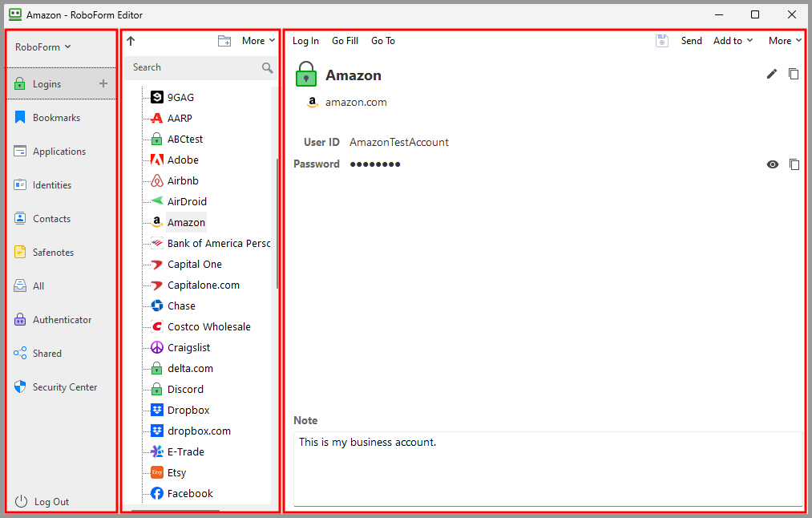The height and width of the screenshot is (518, 812).
Task: Copy the User ID with top copy icon
Action: pos(794,74)
